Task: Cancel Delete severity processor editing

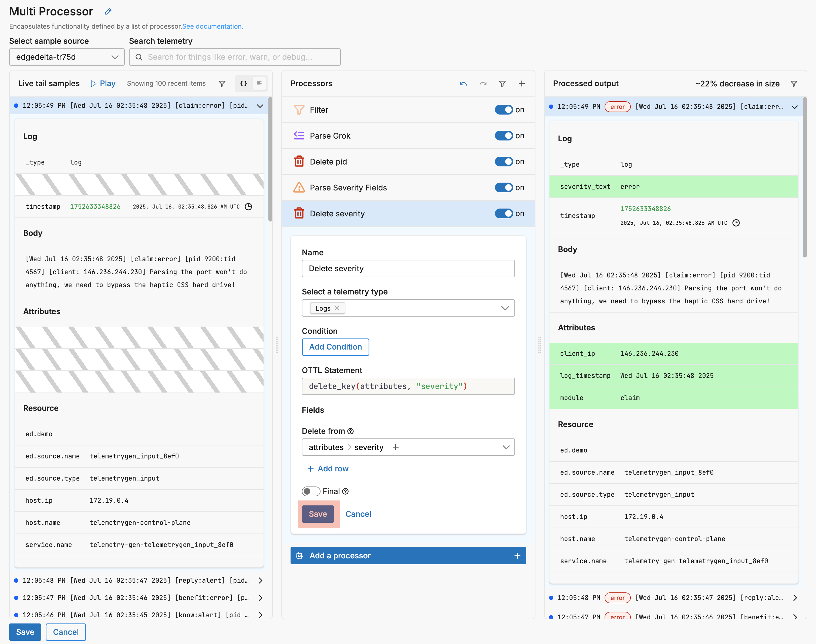Action: [358, 514]
